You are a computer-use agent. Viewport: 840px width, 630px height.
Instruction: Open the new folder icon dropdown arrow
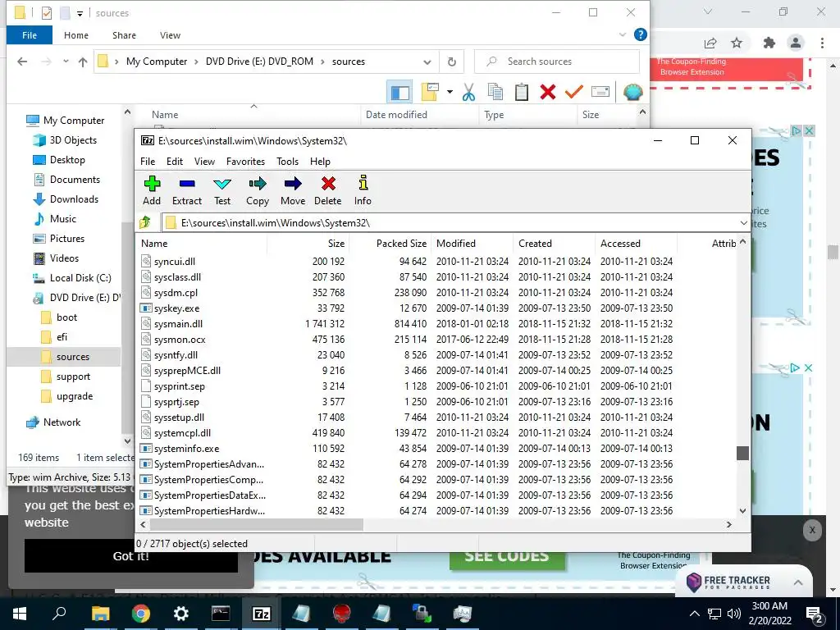450,92
